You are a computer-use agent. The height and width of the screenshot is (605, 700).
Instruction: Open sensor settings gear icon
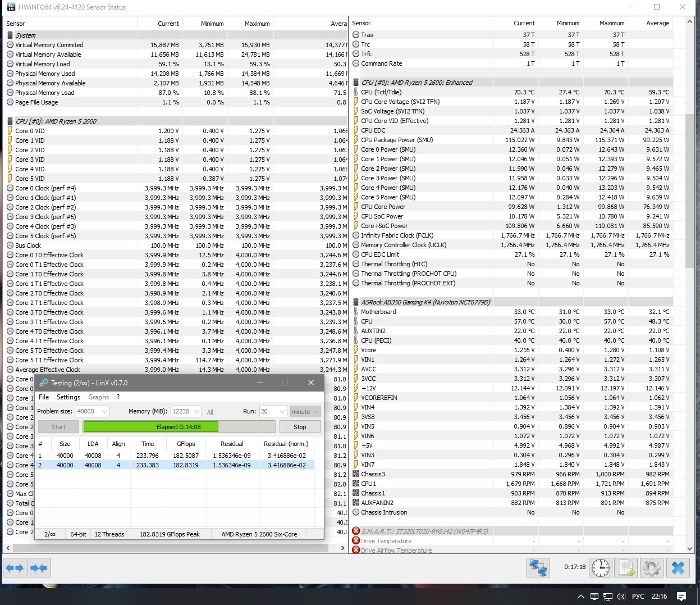click(x=652, y=567)
